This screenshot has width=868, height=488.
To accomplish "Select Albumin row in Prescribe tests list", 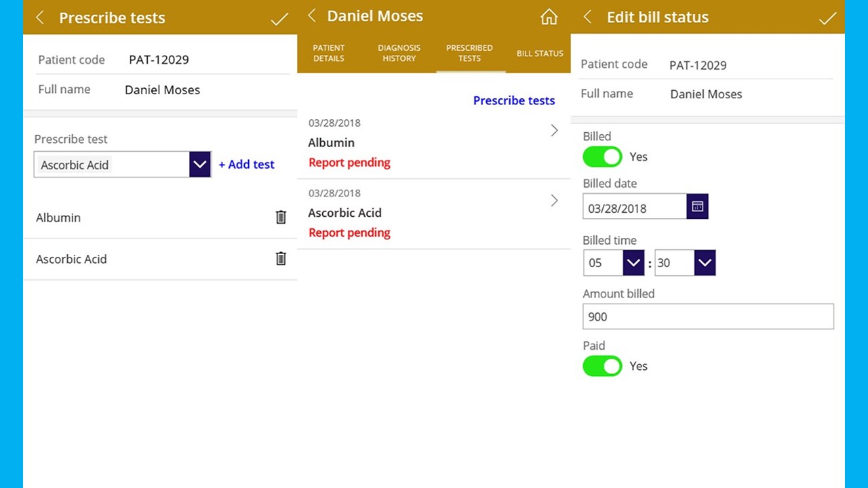I will pyautogui.click(x=160, y=218).
